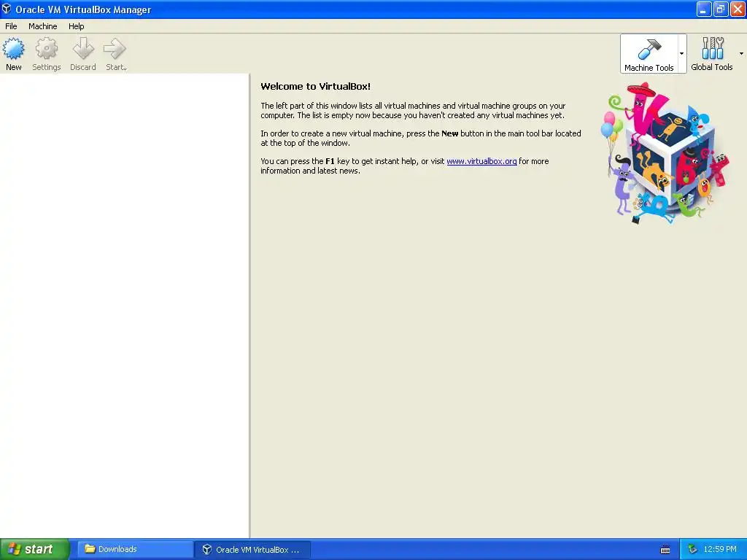Click the Start arrow toolbar icon
Screen dimensions: 747x560
click(x=116, y=54)
